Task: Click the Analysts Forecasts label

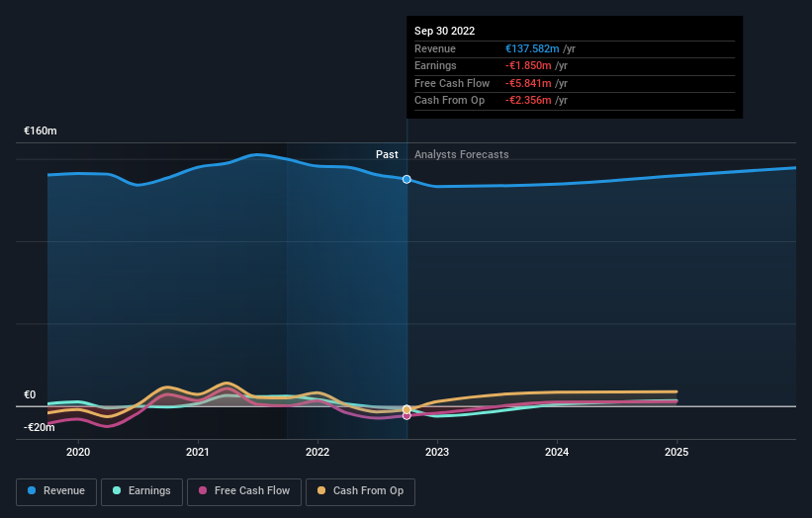Action: pos(462,154)
